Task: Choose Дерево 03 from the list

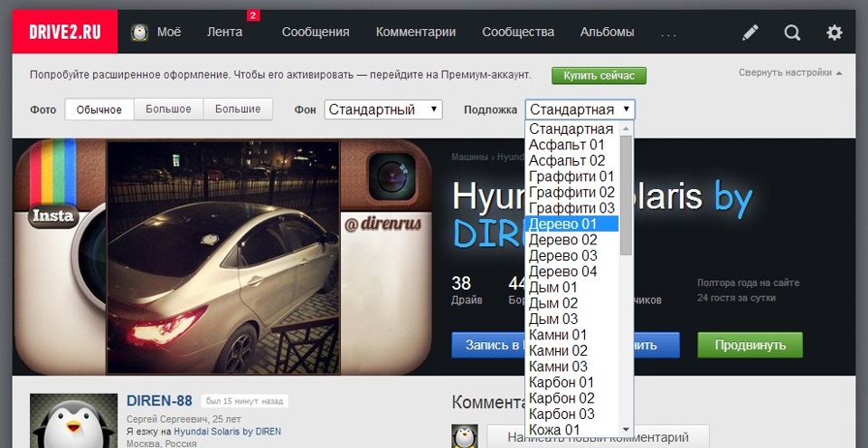Action: (571, 255)
